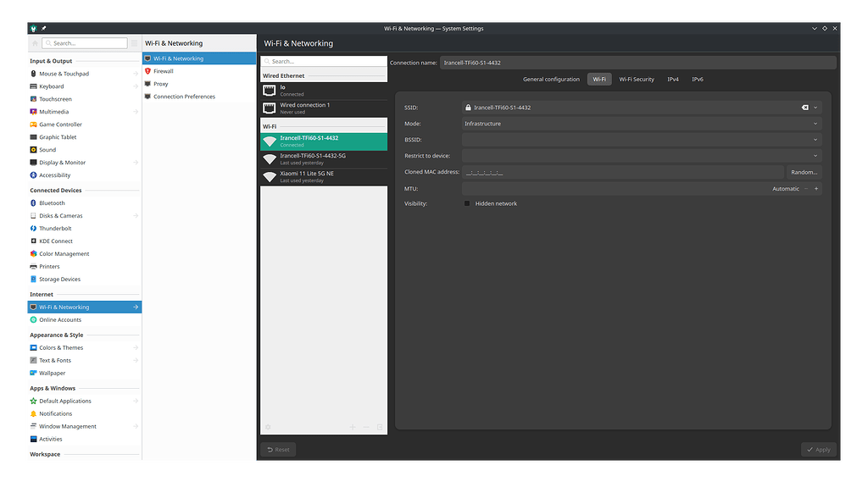The image size is (868, 493).
Task: Open the Proxy subpage
Action: pyautogui.click(x=199, y=84)
